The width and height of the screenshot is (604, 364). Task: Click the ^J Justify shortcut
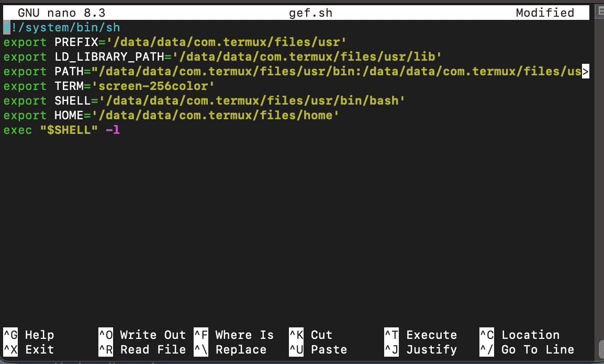pos(421,349)
